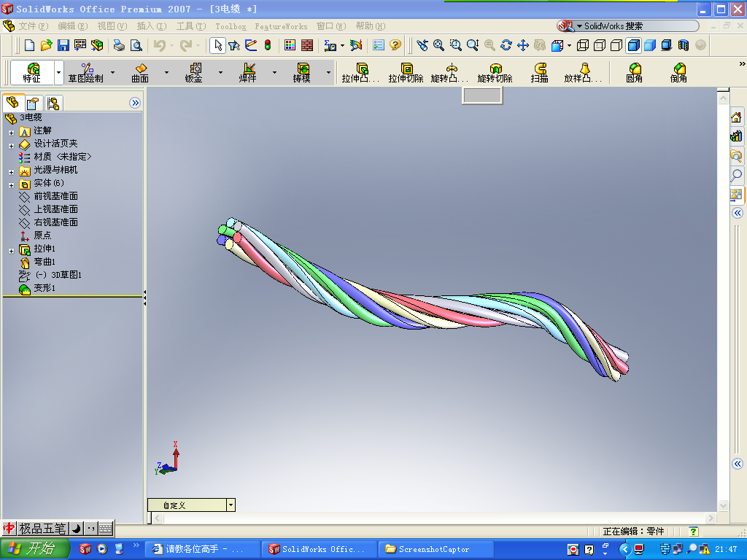Select the 倒角 (Chamfer) feature tool
The image size is (747, 560).
point(678,72)
